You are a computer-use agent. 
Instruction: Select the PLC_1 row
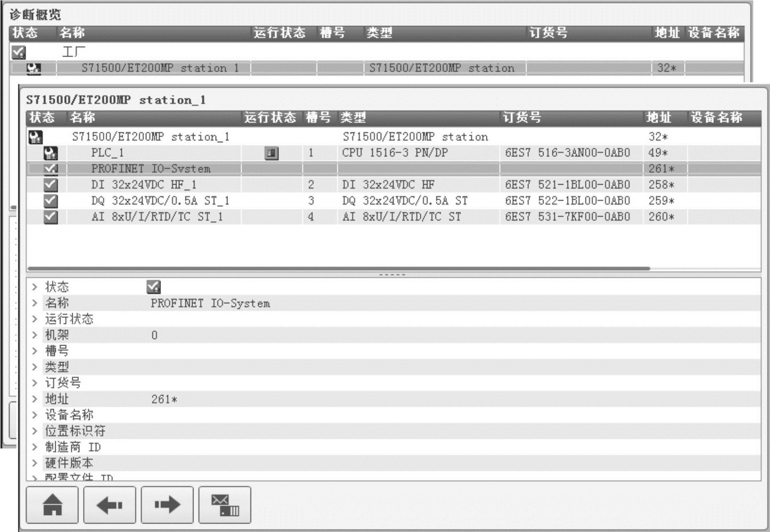coord(394,153)
